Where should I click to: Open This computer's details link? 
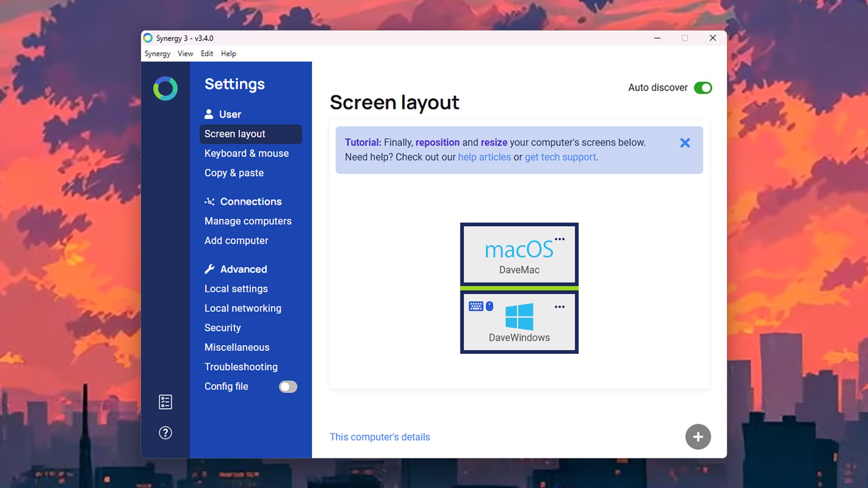(x=380, y=437)
